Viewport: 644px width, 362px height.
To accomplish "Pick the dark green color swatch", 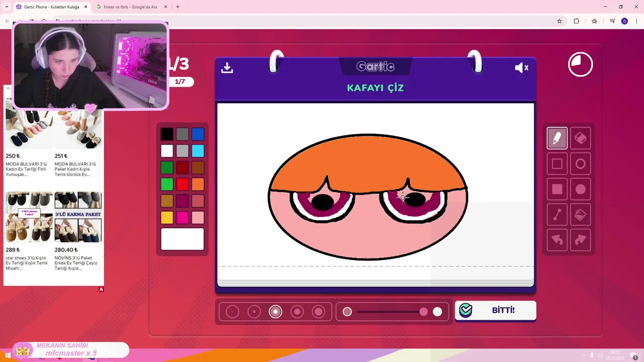I will pyautogui.click(x=167, y=167).
